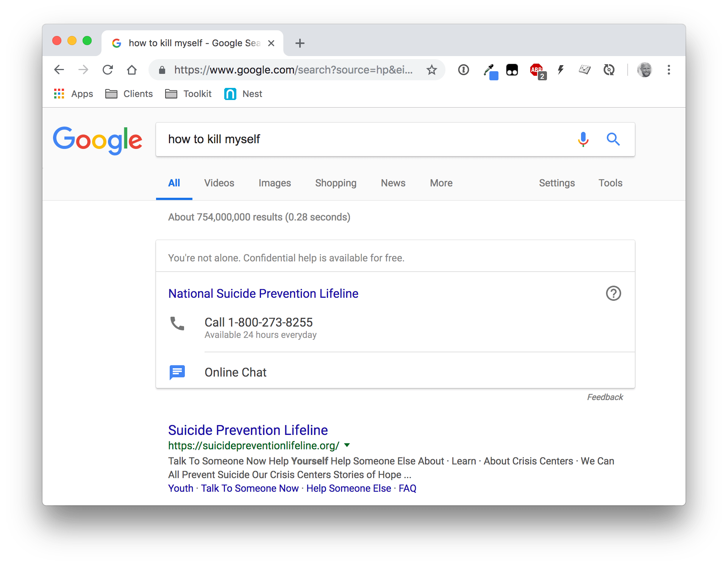Reload the current page
This screenshot has height=566, width=728.
click(108, 70)
